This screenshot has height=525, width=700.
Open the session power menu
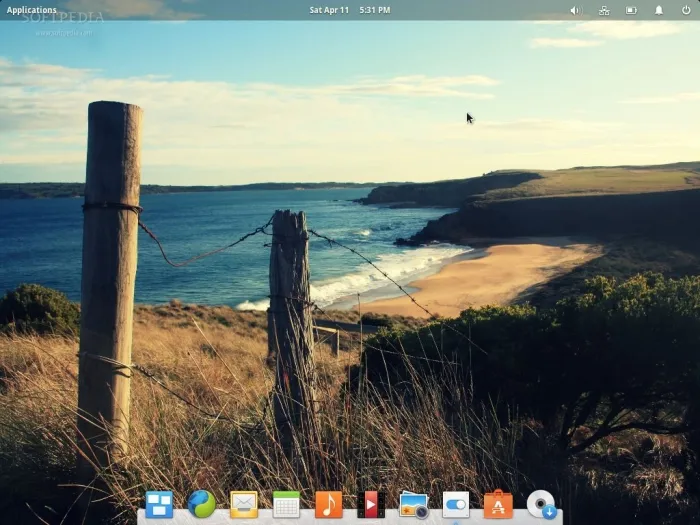point(686,10)
